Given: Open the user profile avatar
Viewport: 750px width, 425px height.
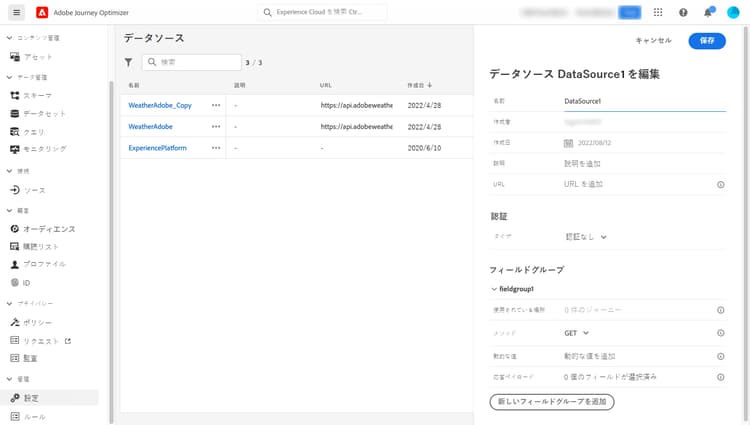Looking at the screenshot, I should pyautogui.click(x=733, y=12).
